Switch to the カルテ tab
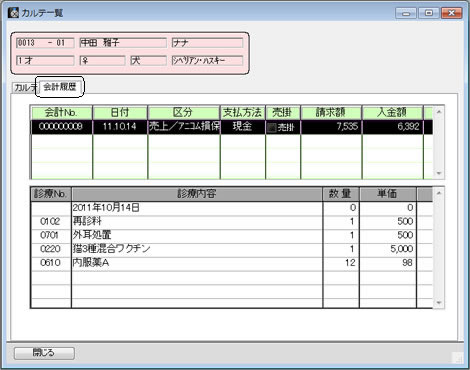470x370 pixels. 25,88
